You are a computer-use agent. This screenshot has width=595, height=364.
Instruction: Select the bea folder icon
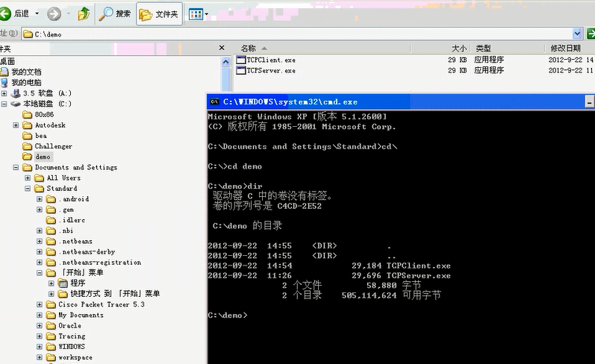[x=28, y=136]
